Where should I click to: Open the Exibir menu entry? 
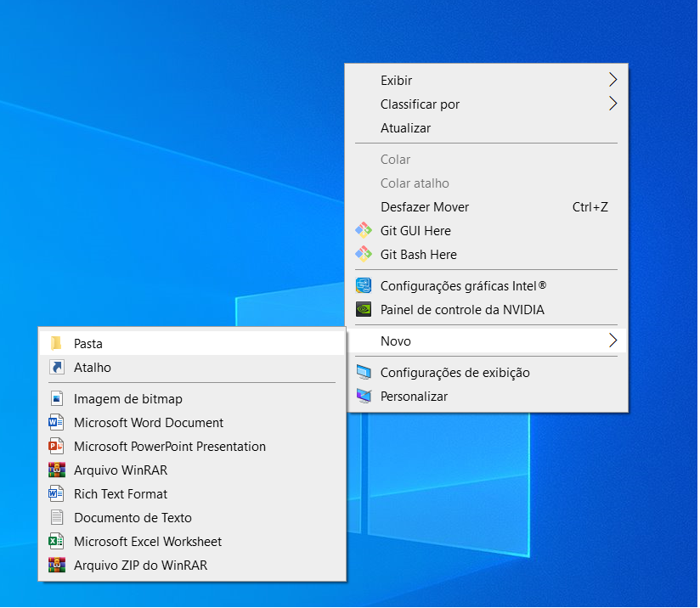pyautogui.click(x=486, y=81)
